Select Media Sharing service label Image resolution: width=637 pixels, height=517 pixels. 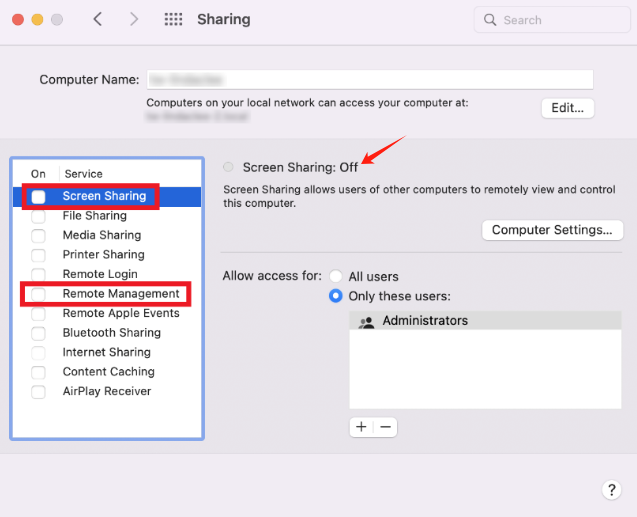pyautogui.click(x=102, y=235)
